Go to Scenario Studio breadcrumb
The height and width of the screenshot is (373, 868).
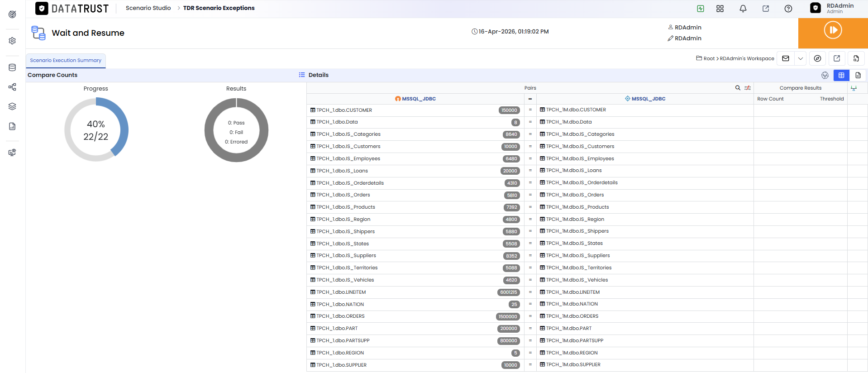click(x=148, y=8)
